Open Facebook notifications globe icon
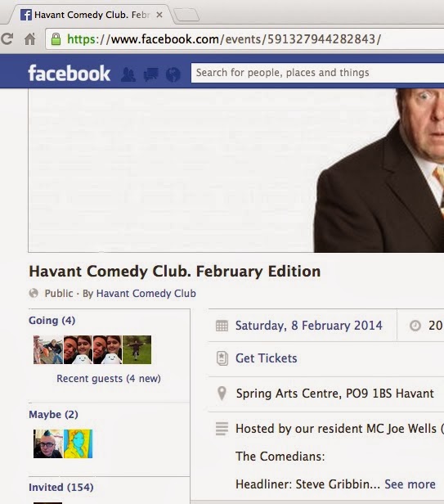The image size is (444, 504). tap(173, 74)
